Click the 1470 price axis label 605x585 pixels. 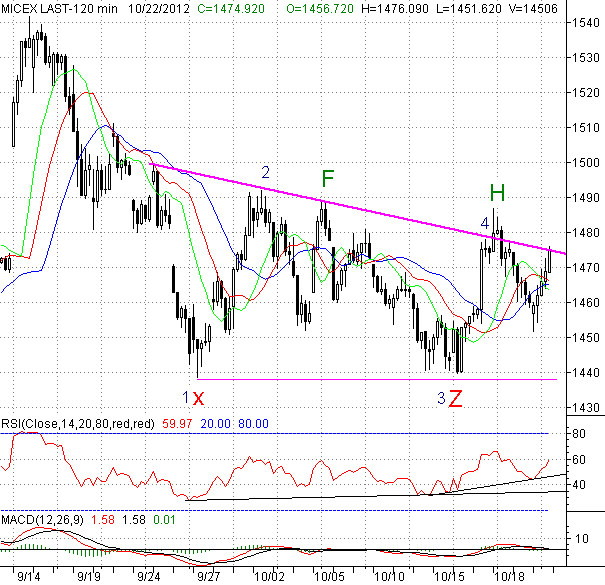585,267
